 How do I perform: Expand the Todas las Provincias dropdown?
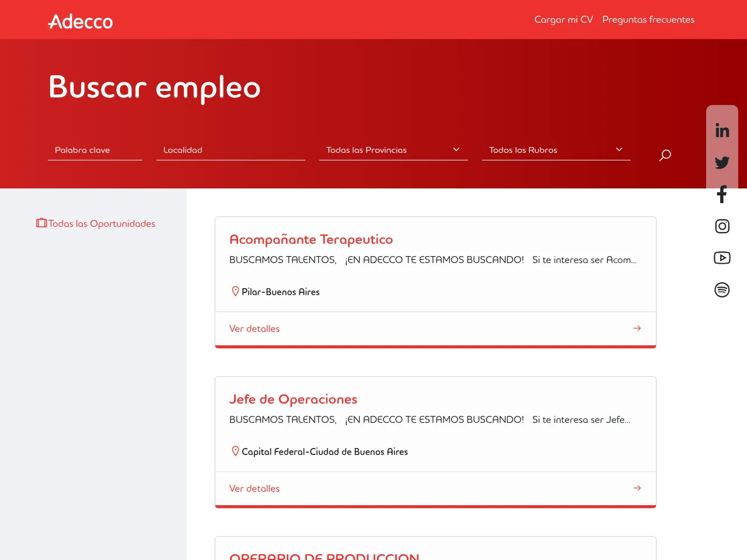pos(393,150)
